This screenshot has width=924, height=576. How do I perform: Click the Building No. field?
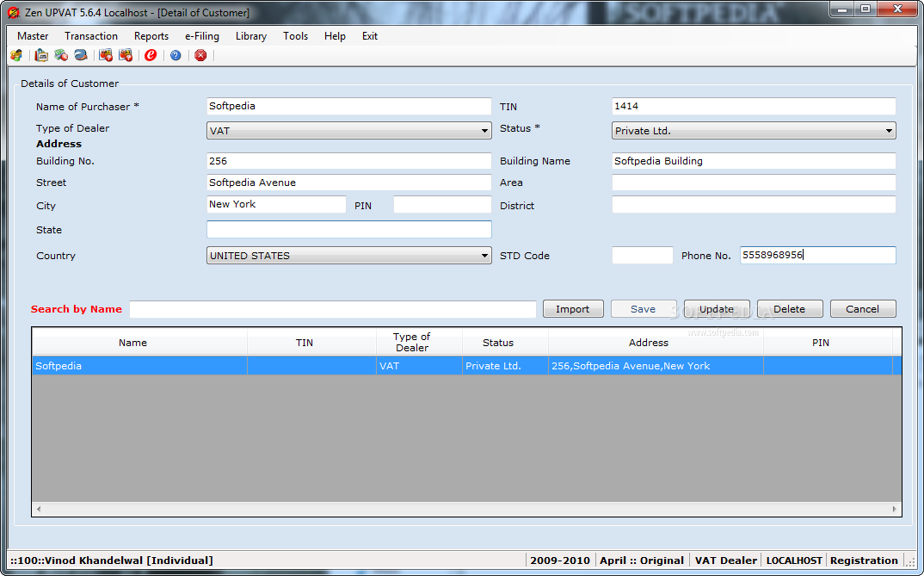point(348,161)
